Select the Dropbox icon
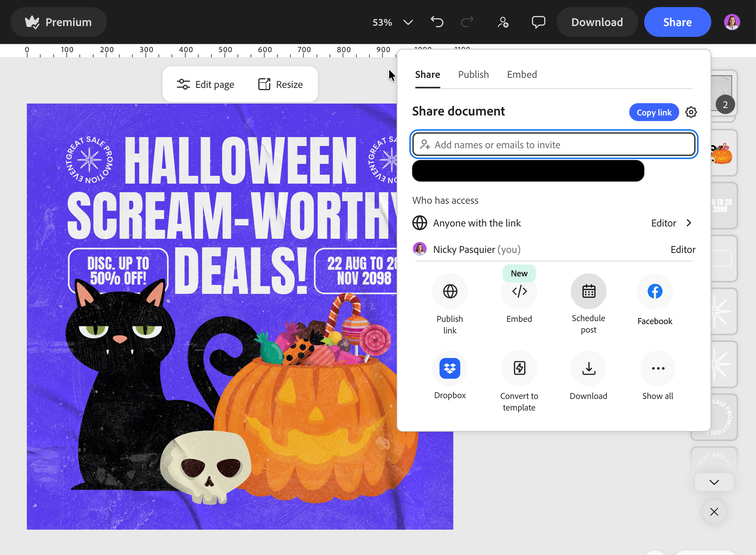Screen dimensions: 756x555 click(450, 368)
